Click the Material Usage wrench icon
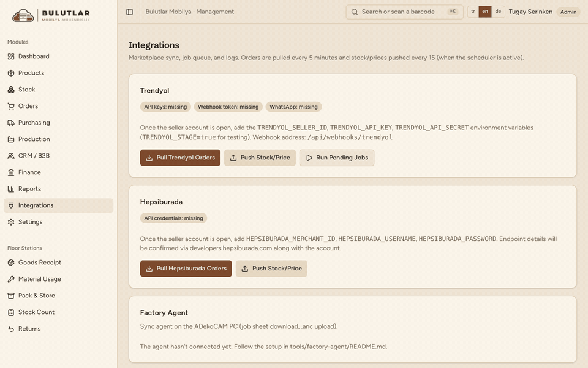This screenshot has width=588, height=368. 11,279
